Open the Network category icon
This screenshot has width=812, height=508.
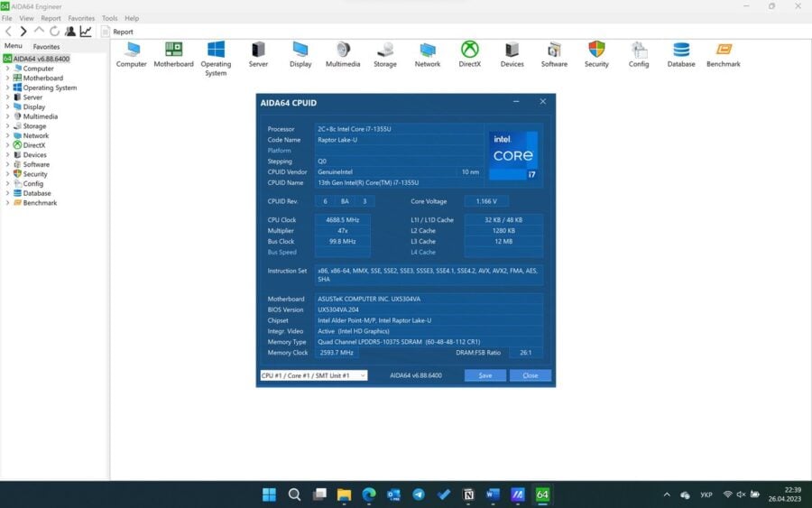click(428, 54)
